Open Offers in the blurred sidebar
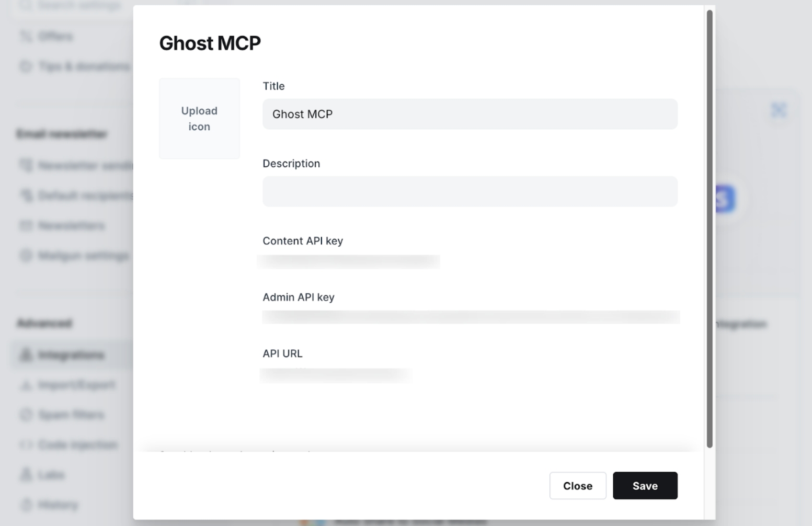812x526 pixels. pos(55,36)
